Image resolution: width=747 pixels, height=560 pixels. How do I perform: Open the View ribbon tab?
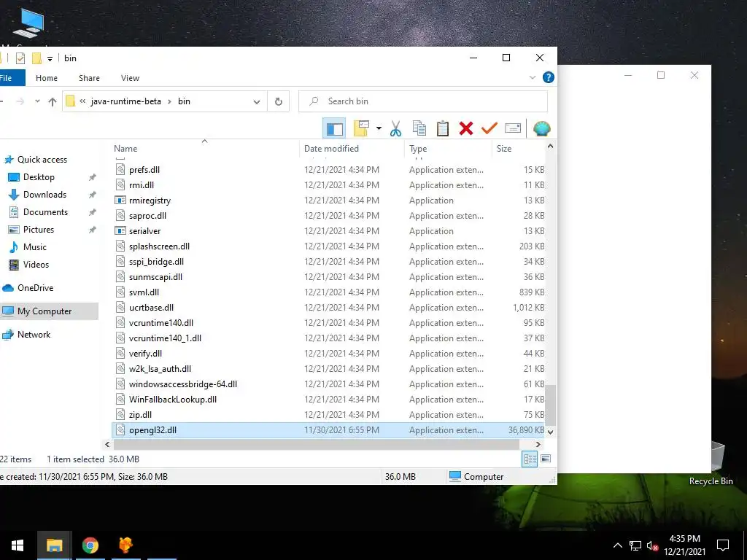[x=130, y=78]
